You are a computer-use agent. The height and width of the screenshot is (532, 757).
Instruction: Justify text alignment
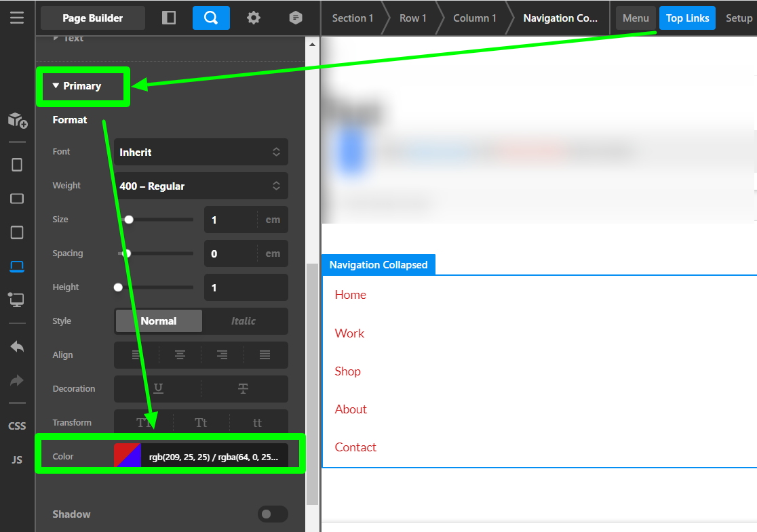(x=265, y=355)
